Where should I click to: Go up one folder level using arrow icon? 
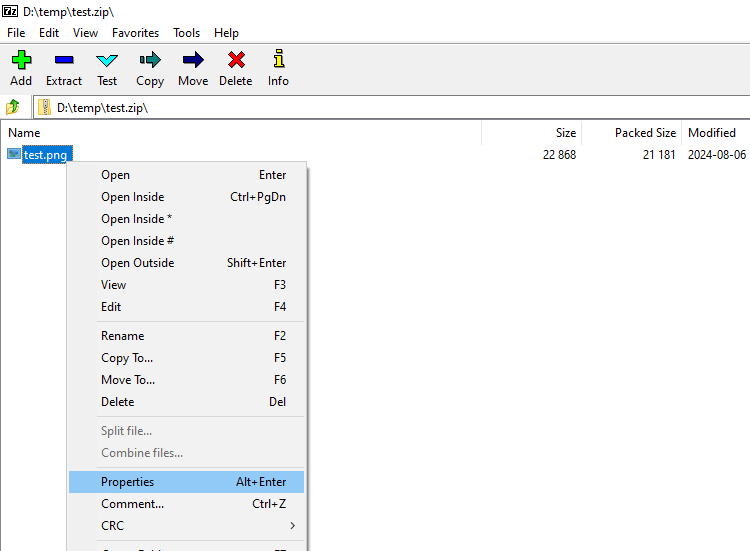[13, 107]
